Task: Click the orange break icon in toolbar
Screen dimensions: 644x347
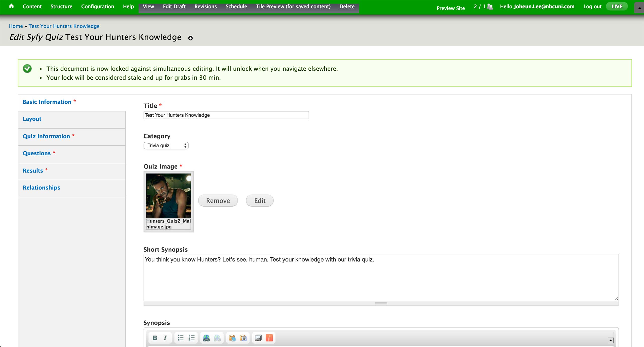Action: pos(269,338)
